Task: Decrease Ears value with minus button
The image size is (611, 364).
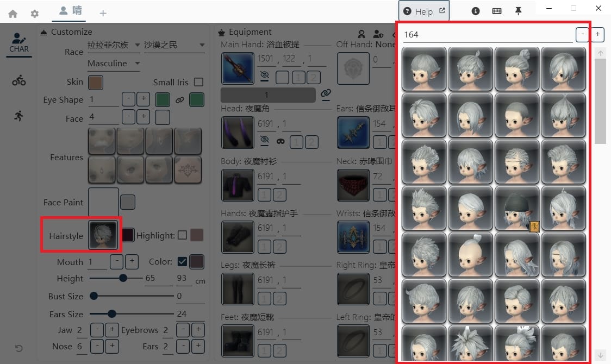Action: [x=183, y=346]
